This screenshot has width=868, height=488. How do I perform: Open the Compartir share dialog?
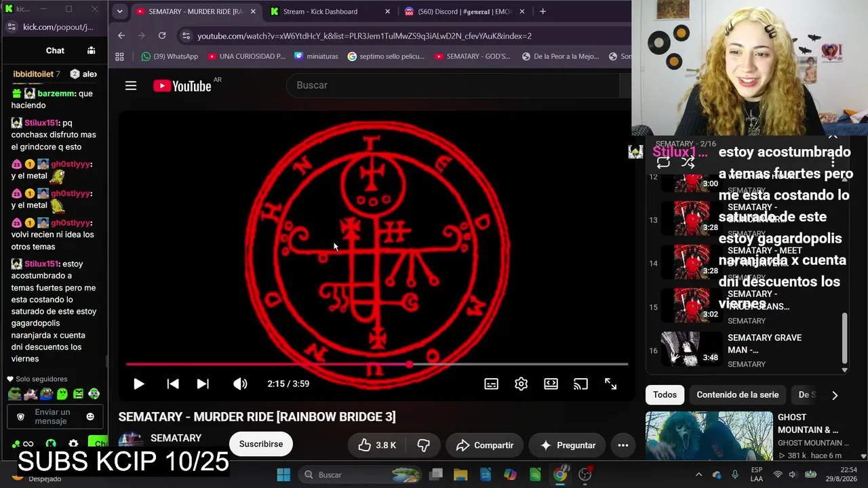coord(484,445)
